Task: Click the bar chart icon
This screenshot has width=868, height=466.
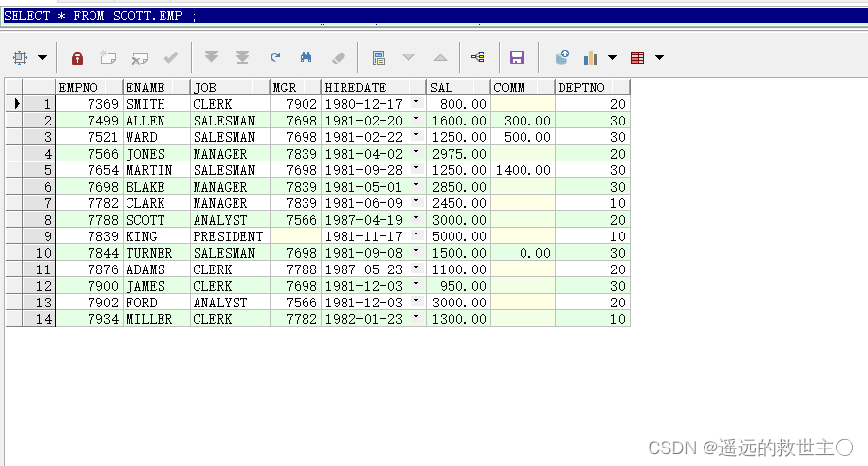Action: 591,58
